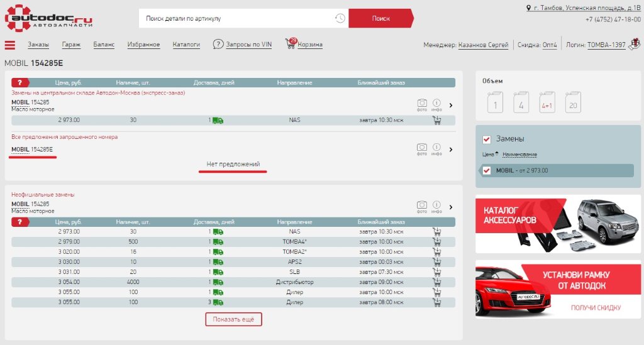Open info icon in unofficial replacements section
The width and height of the screenshot is (644, 345).
click(436, 207)
